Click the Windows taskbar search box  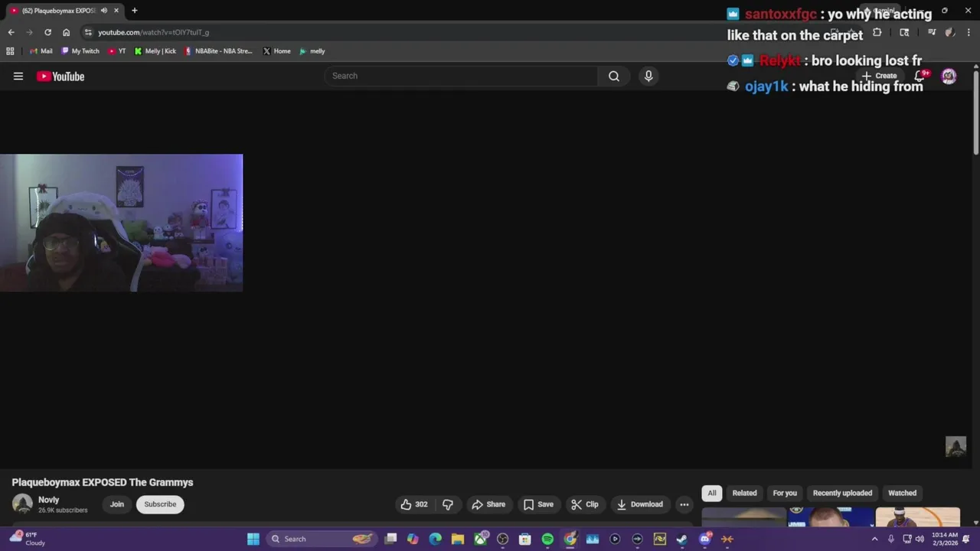click(x=322, y=539)
